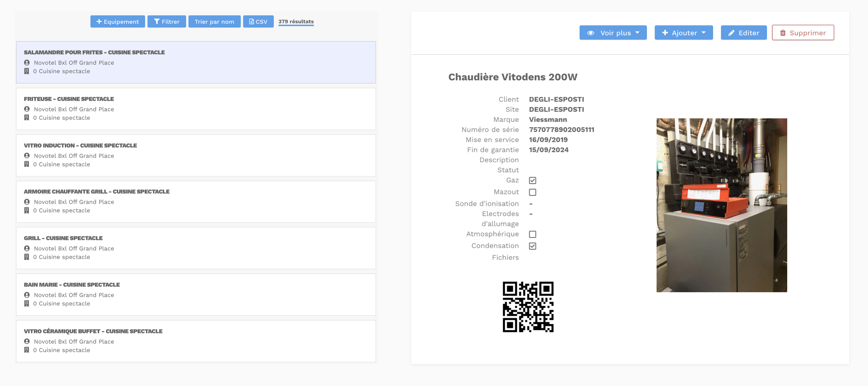Click the Trier par nom button

[214, 21]
